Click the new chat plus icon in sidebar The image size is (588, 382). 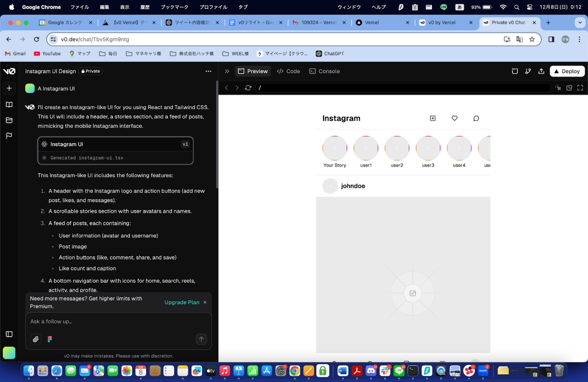point(9,88)
